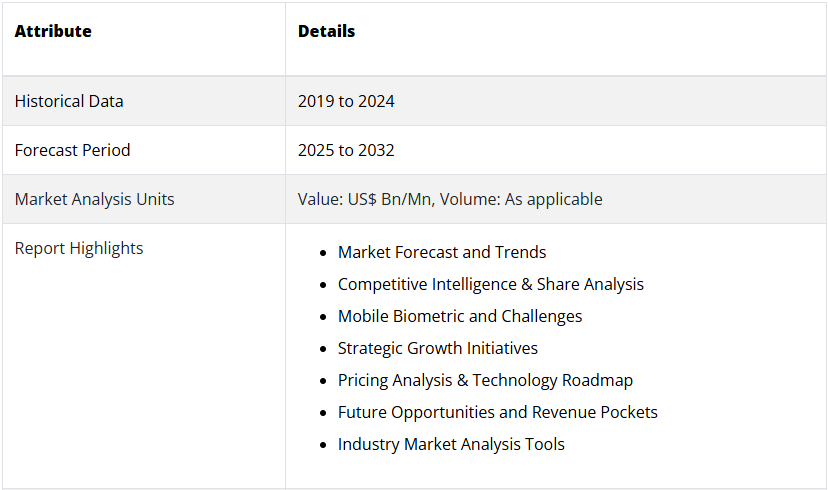Click the 2019 to 2024 value

(346, 101)
